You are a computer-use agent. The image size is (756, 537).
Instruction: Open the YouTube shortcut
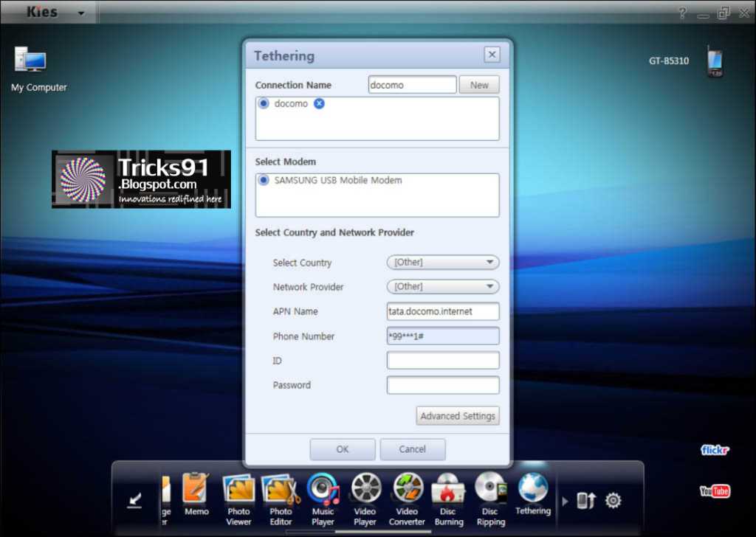[x=715, y=491]
